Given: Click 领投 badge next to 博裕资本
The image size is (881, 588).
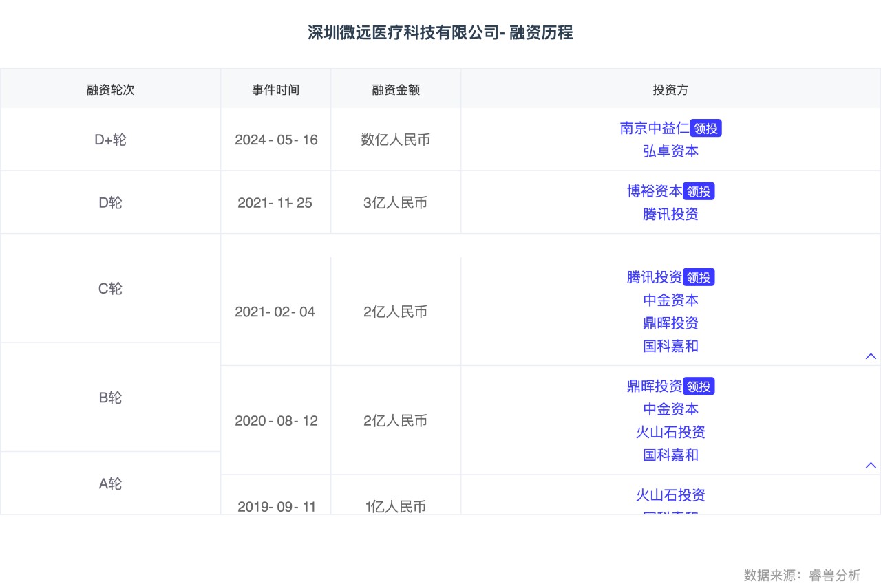Looking at the screenshot, I should pos(699,191).
